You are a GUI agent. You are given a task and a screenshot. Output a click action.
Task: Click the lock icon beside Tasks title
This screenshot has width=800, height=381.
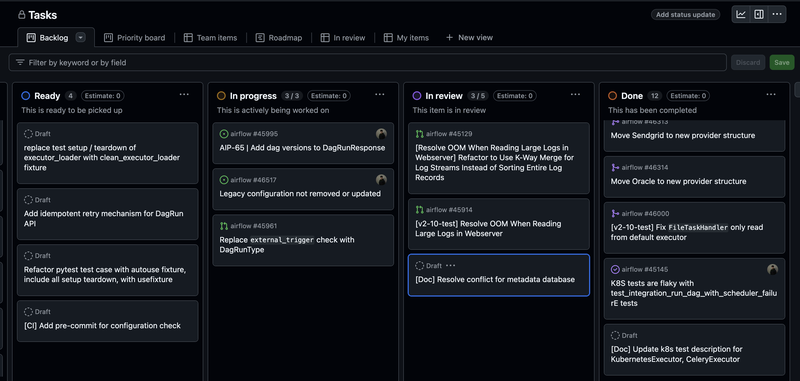(x=21, y=15)
